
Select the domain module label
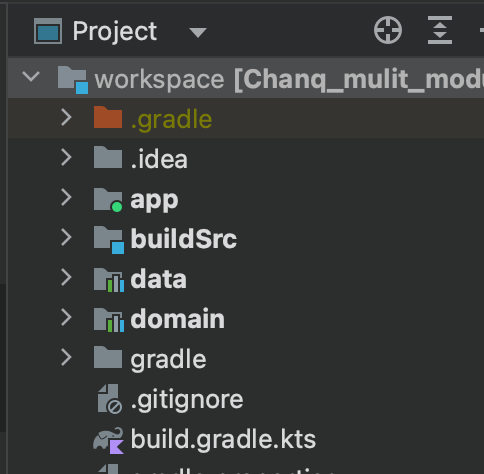(178, 319)
